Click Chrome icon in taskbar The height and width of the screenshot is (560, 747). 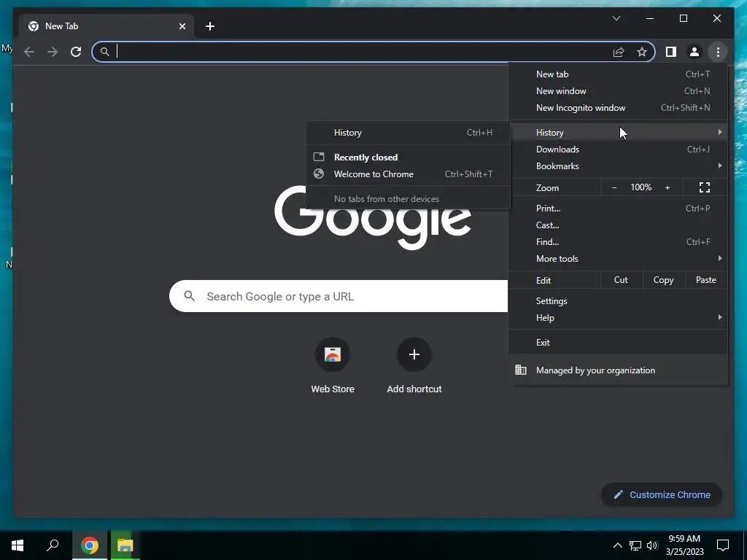[x=90, y=545]
